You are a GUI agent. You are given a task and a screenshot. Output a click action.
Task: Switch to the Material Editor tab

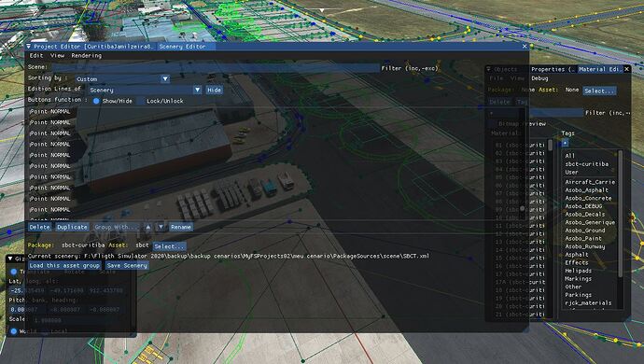[x=600, y=69]
